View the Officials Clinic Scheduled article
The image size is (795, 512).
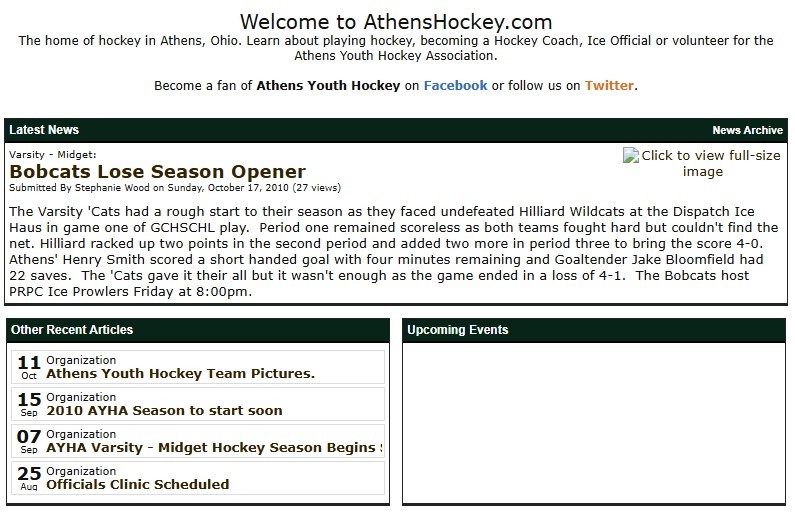click(137, 484)
